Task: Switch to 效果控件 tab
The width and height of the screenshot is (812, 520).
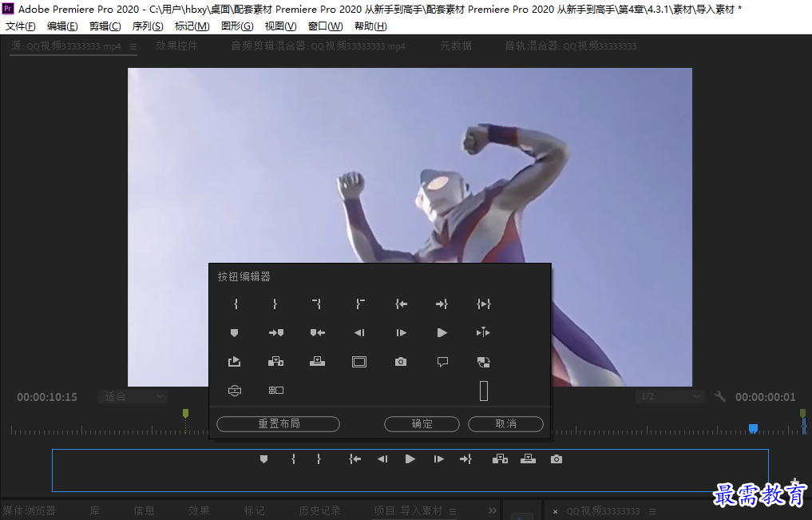Action: pos(176,46)
